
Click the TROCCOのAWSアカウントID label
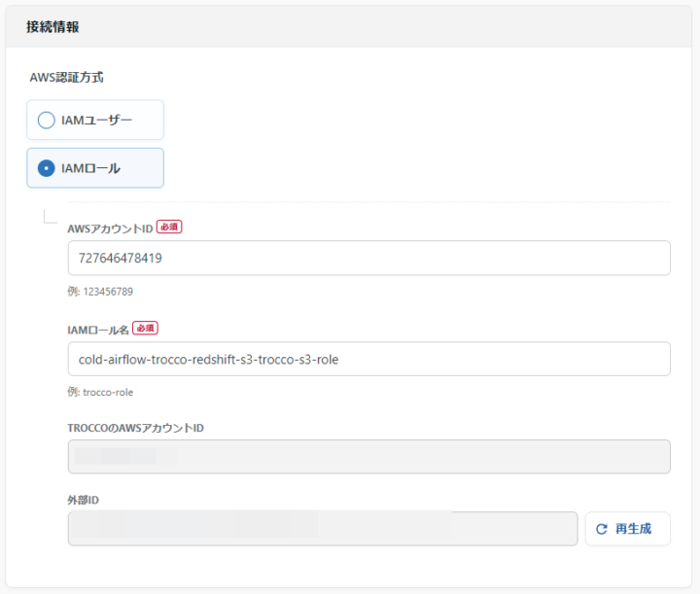coord(136,428)
